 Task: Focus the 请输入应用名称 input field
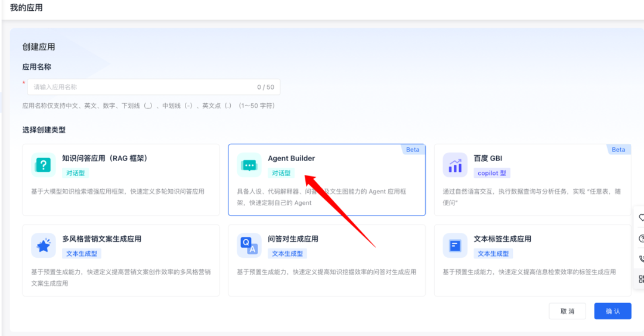click(x=154, y=87)
